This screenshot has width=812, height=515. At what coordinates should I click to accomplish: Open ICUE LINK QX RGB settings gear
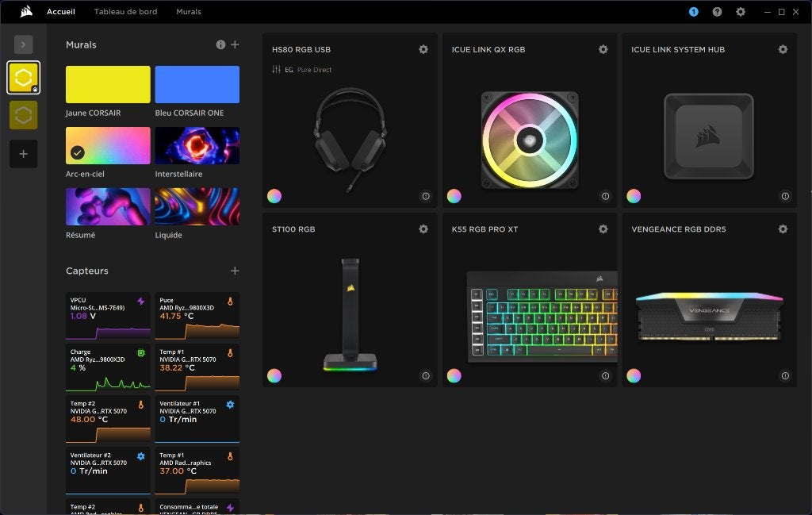pos(603,49)
